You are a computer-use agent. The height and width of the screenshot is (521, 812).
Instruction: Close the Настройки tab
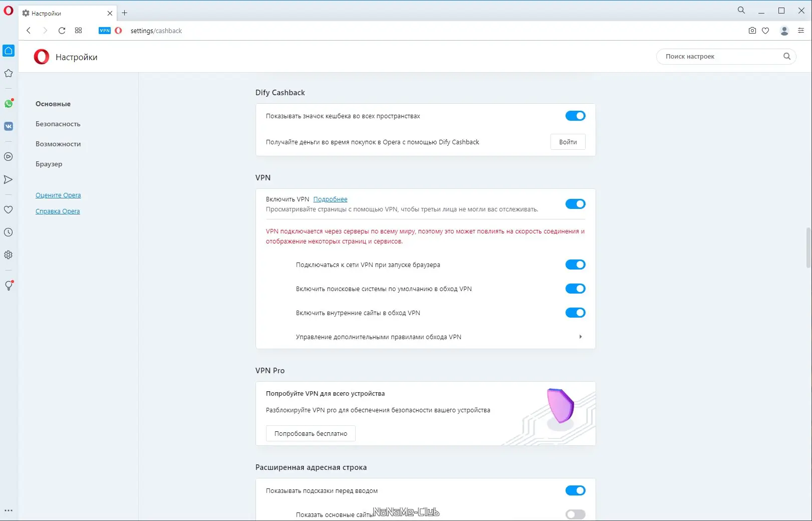tap(110, 13)
